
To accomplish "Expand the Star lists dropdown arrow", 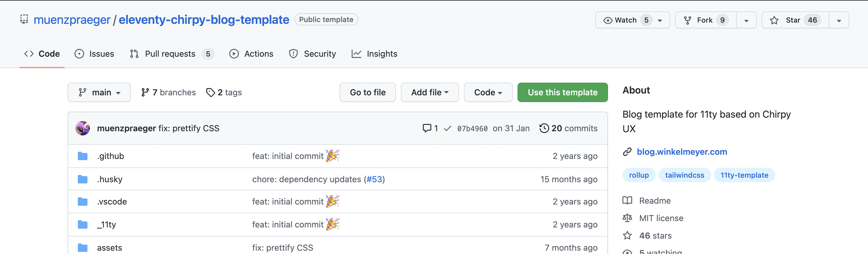I will pos(839,21).
